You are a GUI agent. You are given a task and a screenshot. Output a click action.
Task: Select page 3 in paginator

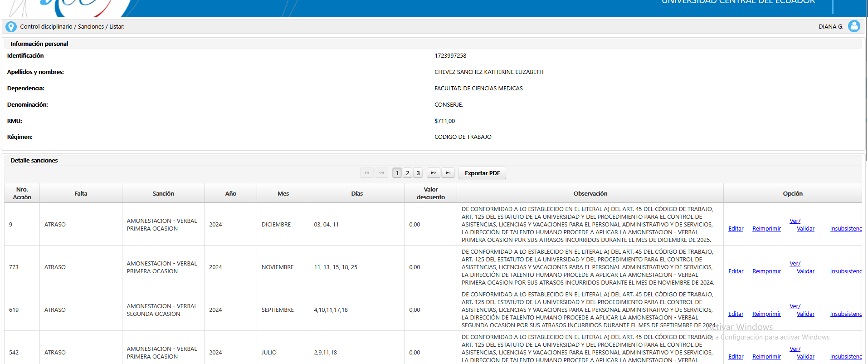[418, 173]
